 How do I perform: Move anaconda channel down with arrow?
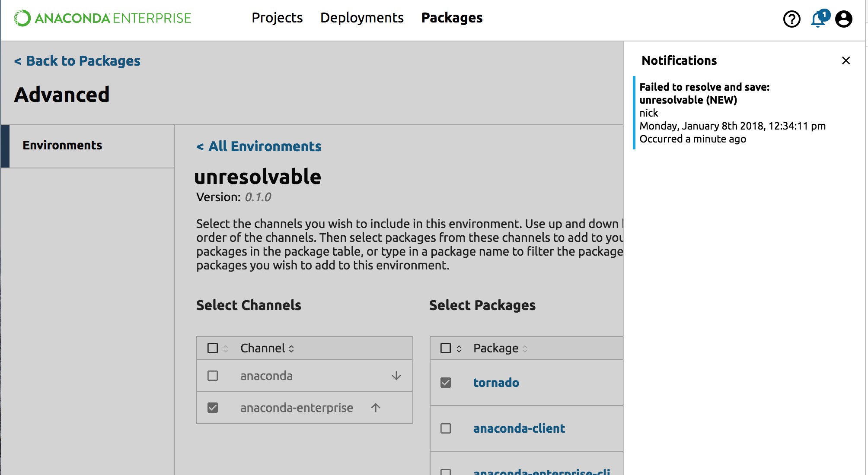coord(396,376)
